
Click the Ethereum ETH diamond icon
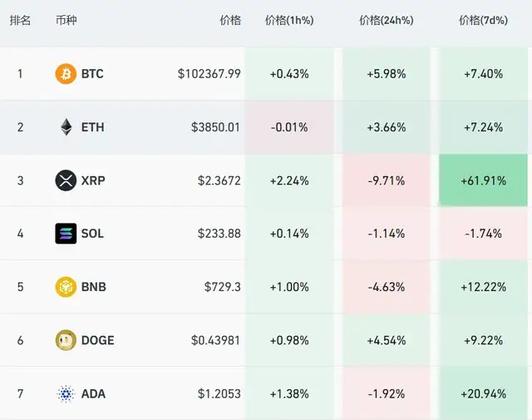coord(66,127)
